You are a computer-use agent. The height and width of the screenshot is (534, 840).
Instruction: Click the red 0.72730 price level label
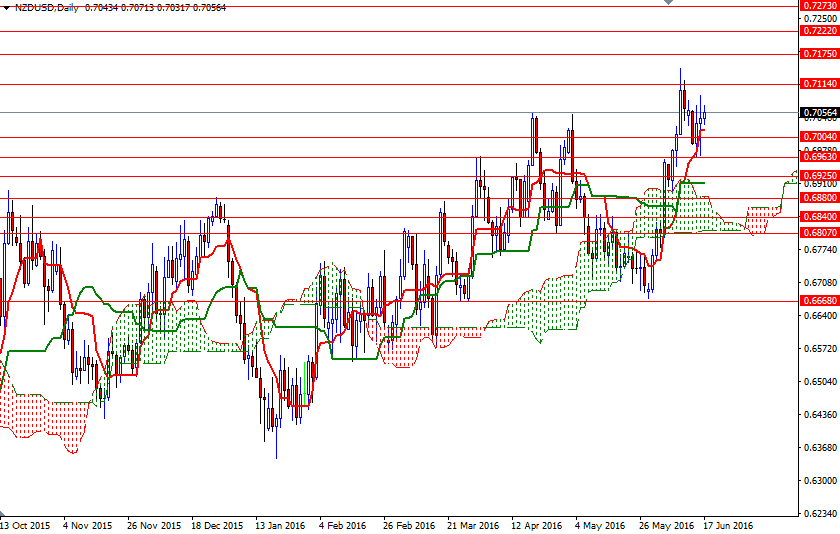(x=819, y=6)
